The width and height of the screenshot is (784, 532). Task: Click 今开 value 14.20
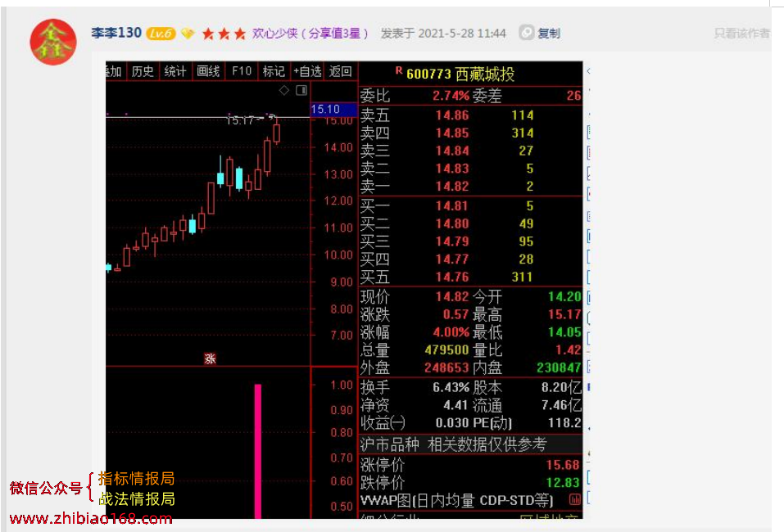(564, 297)
